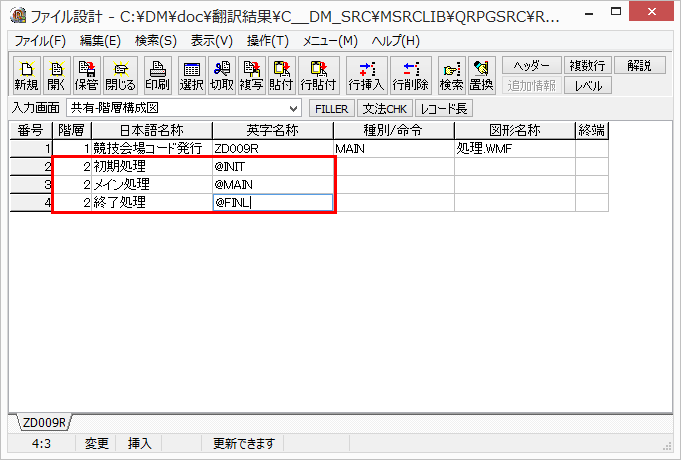
Task: Open the ヘルプ(H) menu
Action: [396, 41]
